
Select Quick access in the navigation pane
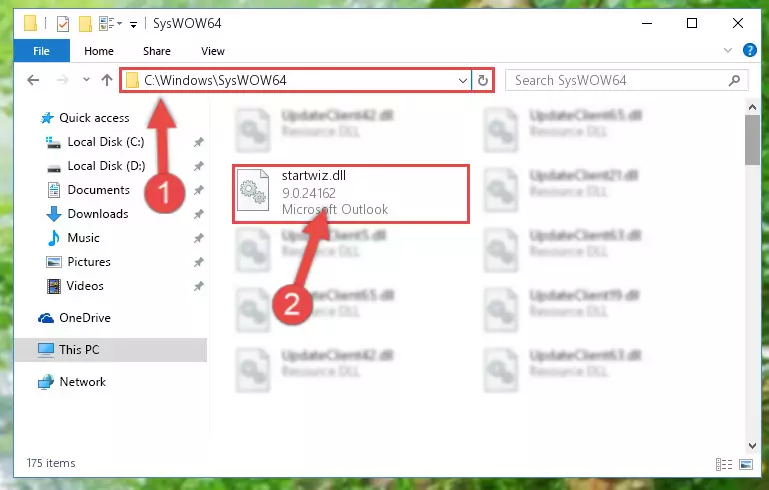94,118
